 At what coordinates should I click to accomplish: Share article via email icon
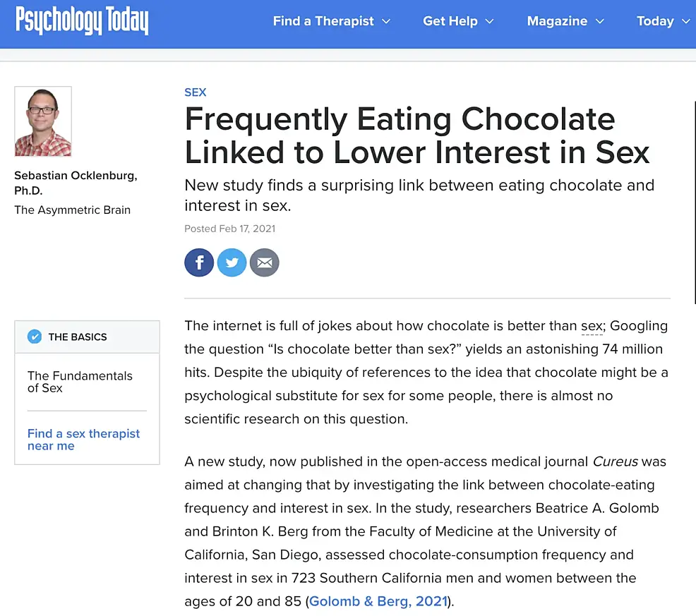[265, 263]
